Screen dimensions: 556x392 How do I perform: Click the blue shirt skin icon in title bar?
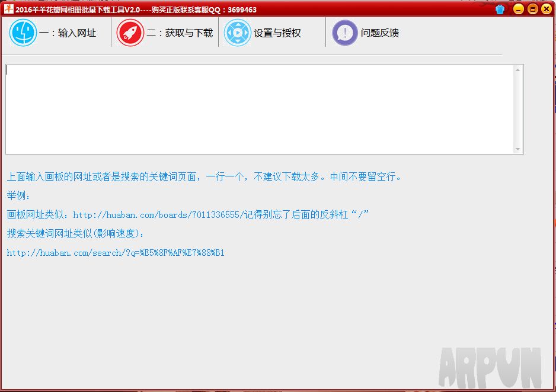click(500, 9)
